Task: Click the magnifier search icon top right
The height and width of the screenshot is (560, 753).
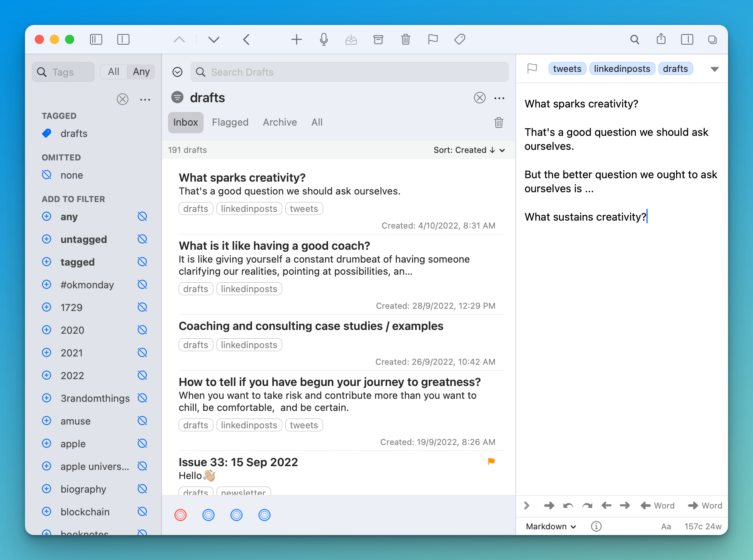Action: (x=635, y=39)
